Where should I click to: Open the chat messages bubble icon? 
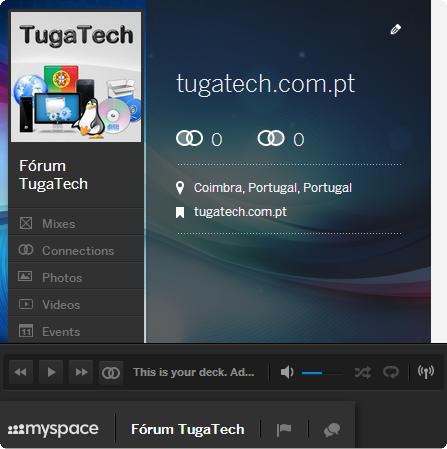tap(332, 430)
